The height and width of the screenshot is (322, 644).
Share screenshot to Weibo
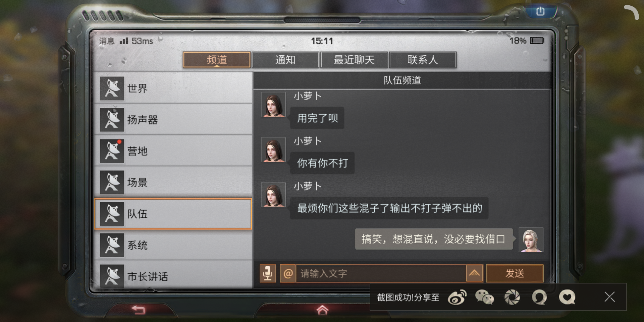(457, 297)
